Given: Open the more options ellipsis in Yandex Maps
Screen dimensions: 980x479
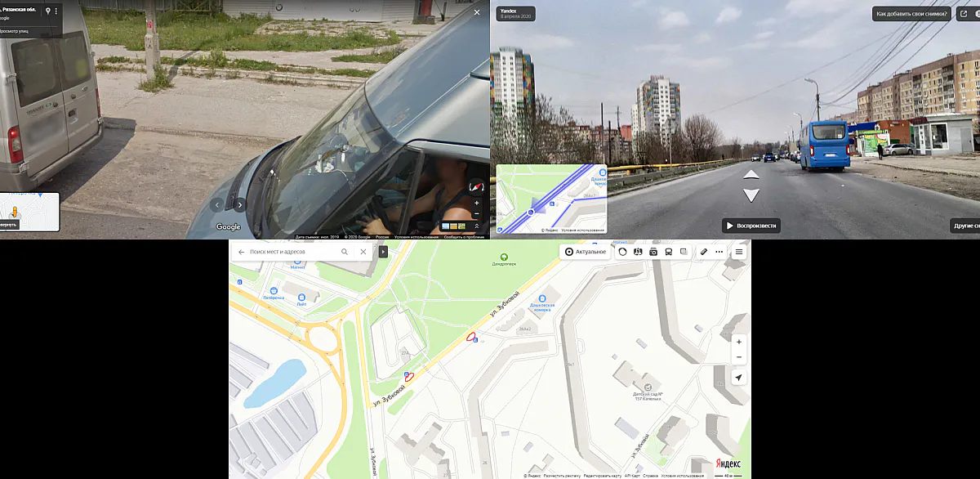Looking at the screenshot, I should click(719, 252).
